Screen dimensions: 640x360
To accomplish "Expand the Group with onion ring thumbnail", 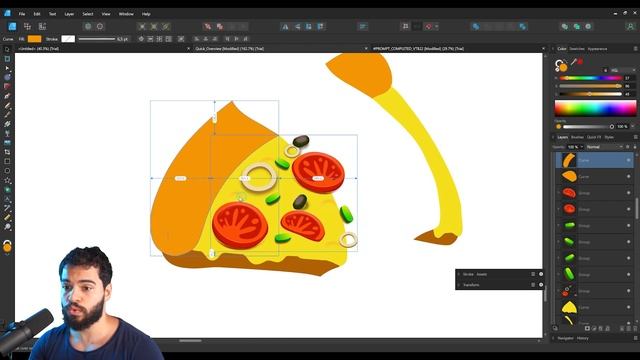I will [558, 291].
